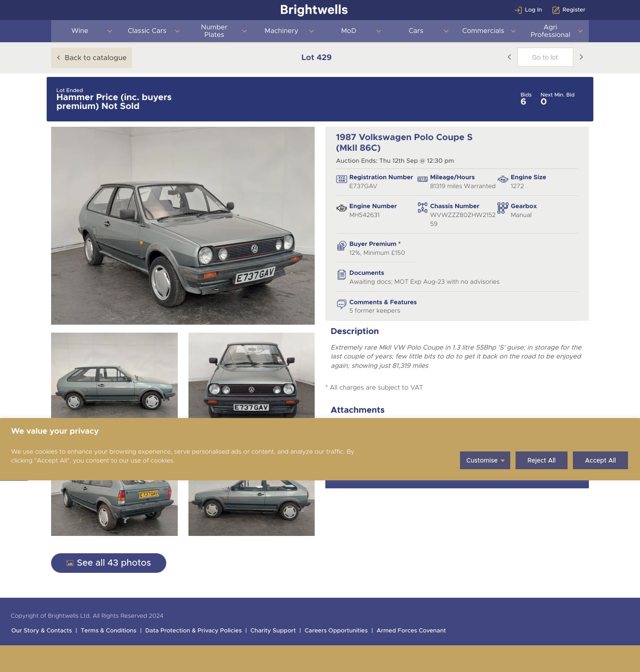Image resolution: width=640 pixels, height=672 pixels.
Task: Click the mileage odometer icon
Action: (422, 179)
